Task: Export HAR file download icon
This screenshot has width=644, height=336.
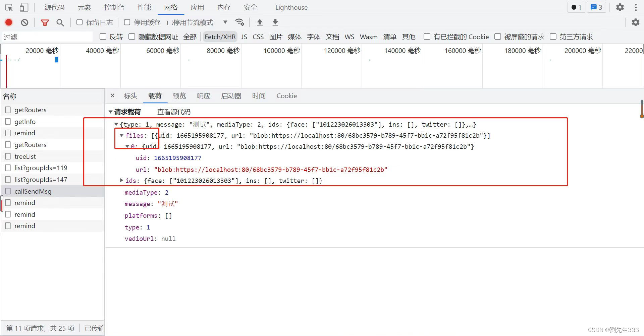Action: [275, 22]
